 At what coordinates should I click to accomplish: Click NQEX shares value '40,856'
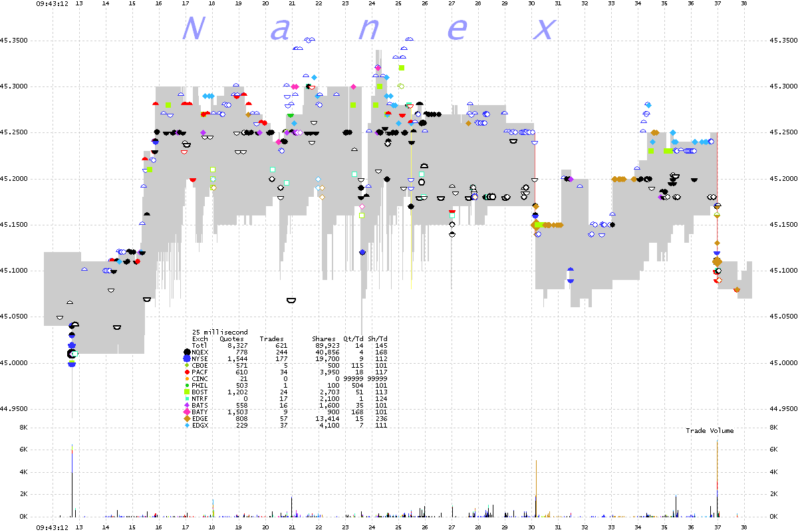tap(327, 352)
